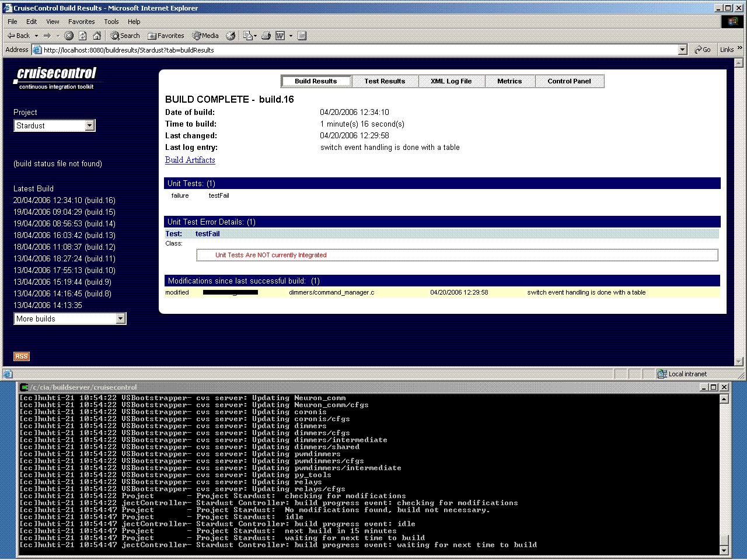Open build.11 from 13/04/2006 18:27:24

click(64, 258)
